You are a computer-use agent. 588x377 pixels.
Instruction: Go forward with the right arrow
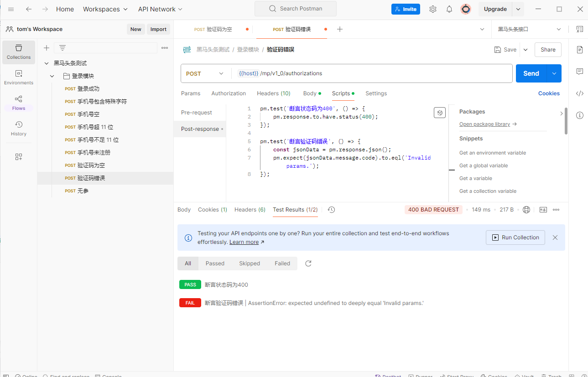(x=45, y=9)
